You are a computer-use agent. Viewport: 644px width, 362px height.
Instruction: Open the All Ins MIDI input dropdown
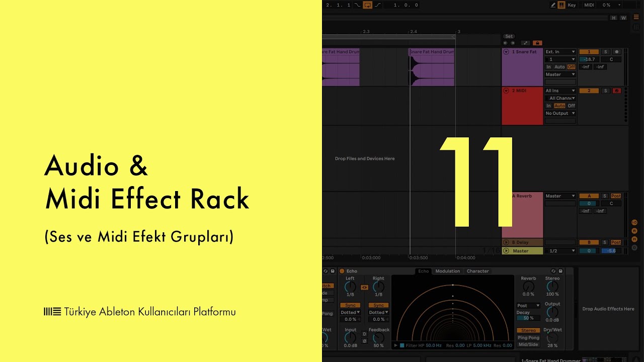[560, 90]
